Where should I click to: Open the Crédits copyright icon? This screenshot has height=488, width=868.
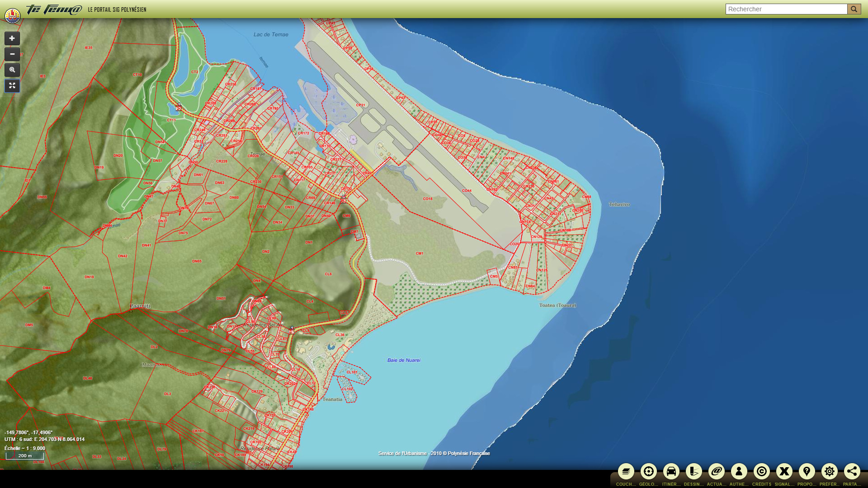coord(761,472)
